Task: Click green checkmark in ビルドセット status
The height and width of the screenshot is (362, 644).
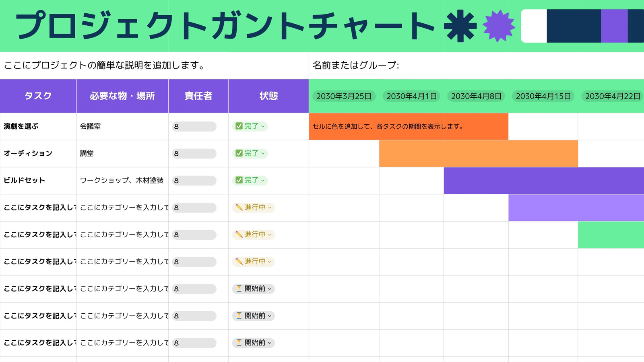Action: coord(239,180)
